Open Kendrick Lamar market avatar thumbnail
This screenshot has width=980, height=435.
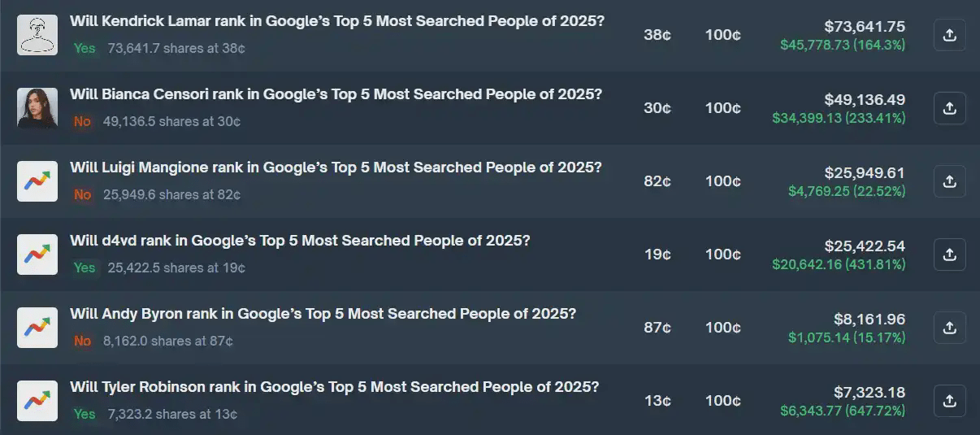(37, 35)
